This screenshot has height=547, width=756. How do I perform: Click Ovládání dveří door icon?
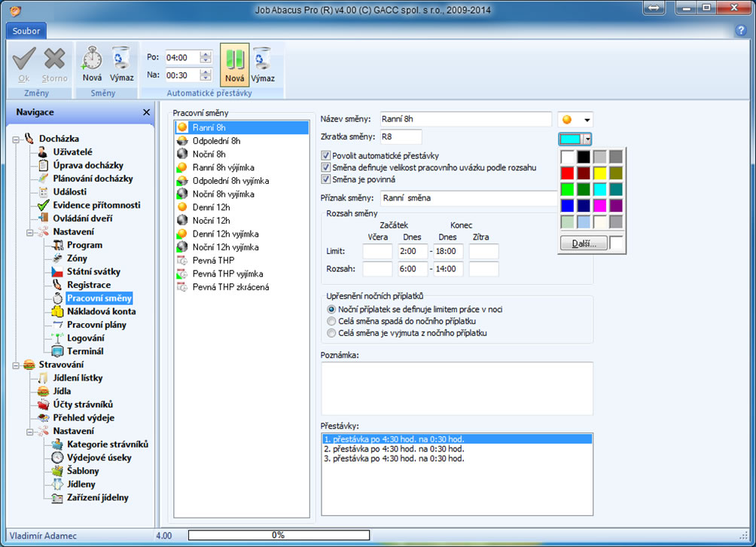pyautogui.click(x=43, y=218)
